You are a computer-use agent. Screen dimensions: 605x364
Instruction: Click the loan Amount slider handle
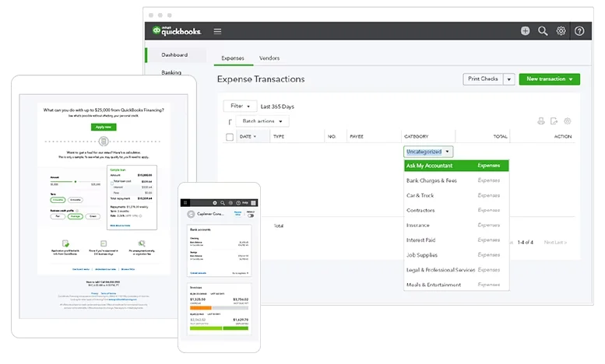tap(76, 181)
